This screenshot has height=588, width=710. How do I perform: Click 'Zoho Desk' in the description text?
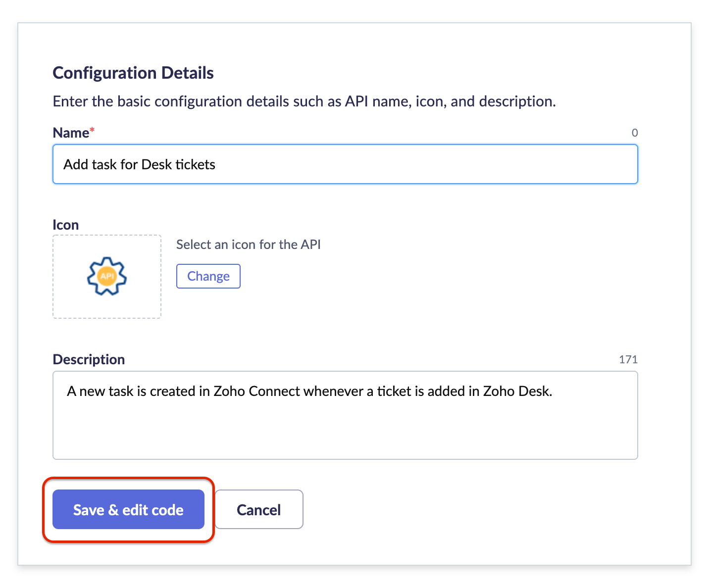tap(517, 391)
